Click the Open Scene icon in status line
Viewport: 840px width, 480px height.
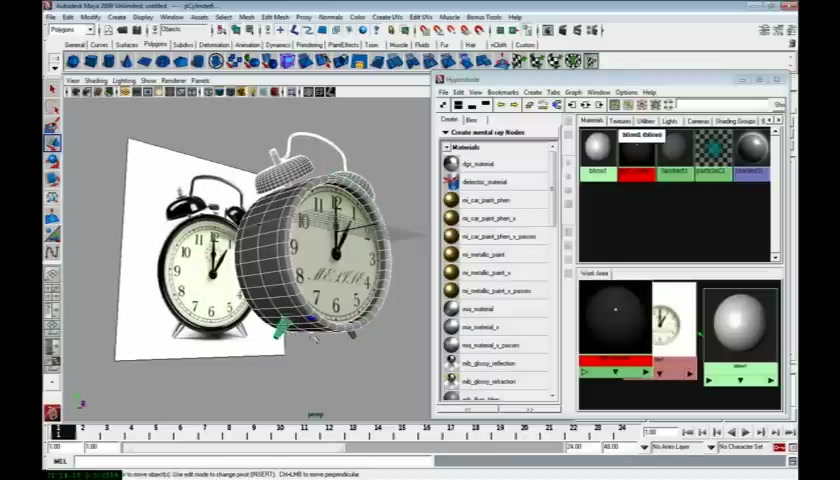122,30
